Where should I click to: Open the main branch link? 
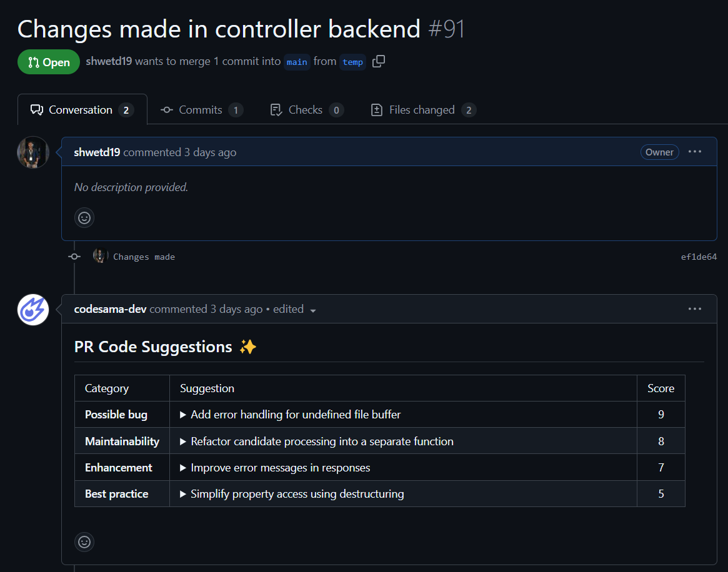(x=297, y=62)
